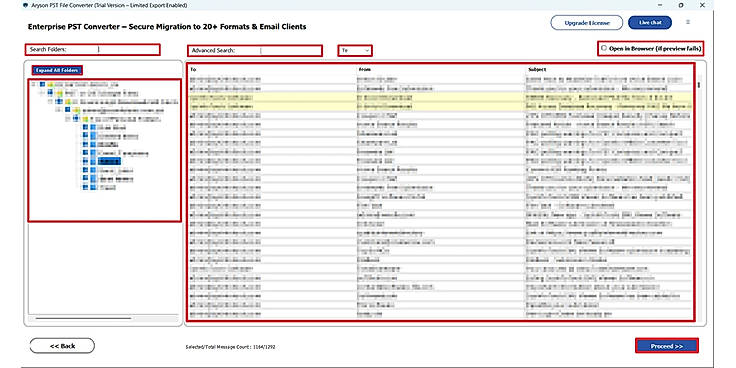
Task: Click the Aryson app icon in title bar
Action: coord(25,5)
